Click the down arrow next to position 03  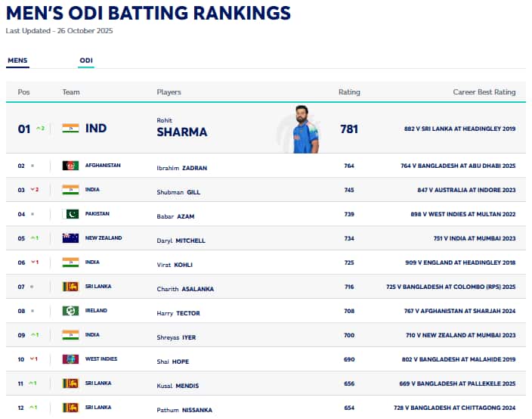34,190
